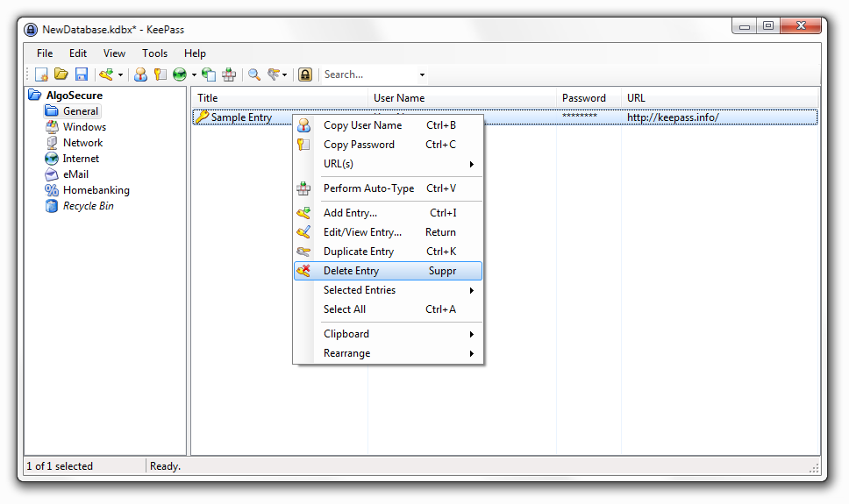Select the General group in tree
849x504 pixels.
80,111
